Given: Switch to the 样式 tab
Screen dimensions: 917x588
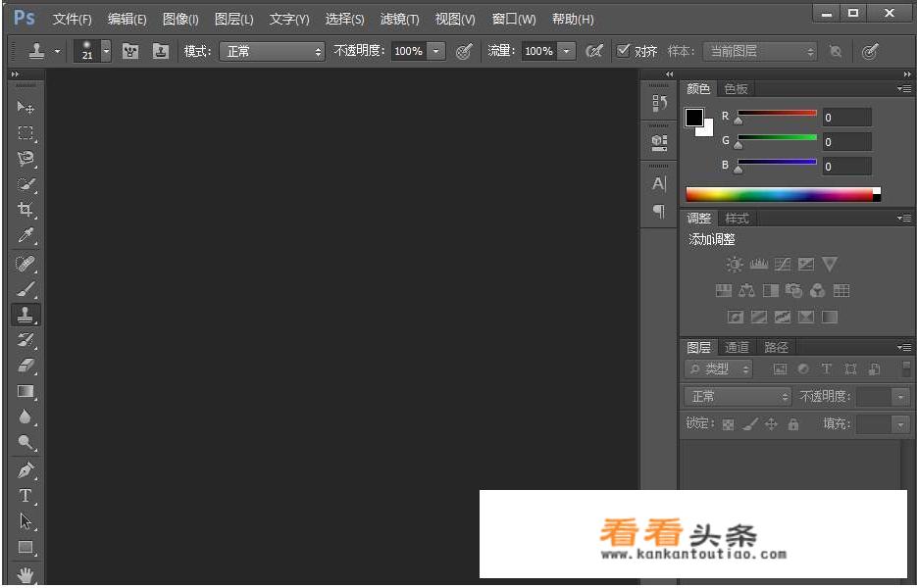Looking at the screenshot, I should 737,219.
